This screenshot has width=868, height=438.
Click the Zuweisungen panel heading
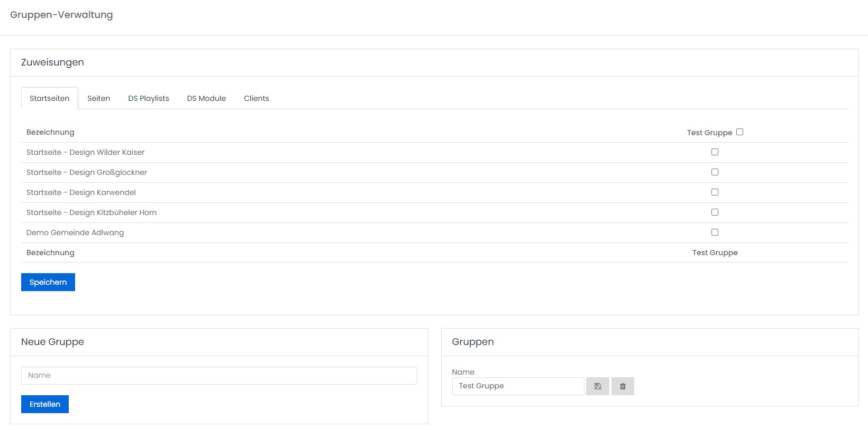coord(52,62)
